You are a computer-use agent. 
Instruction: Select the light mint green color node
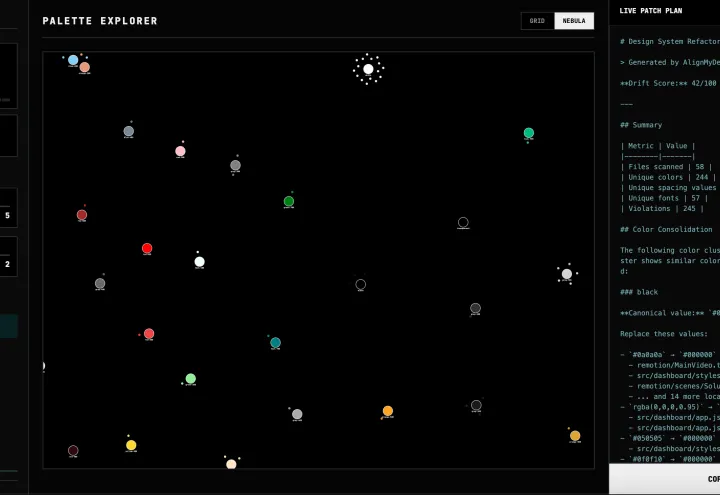(191, 378)
